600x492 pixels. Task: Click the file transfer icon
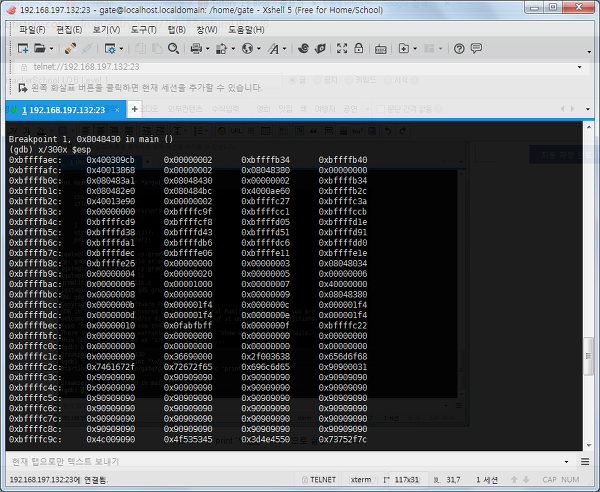221,49
